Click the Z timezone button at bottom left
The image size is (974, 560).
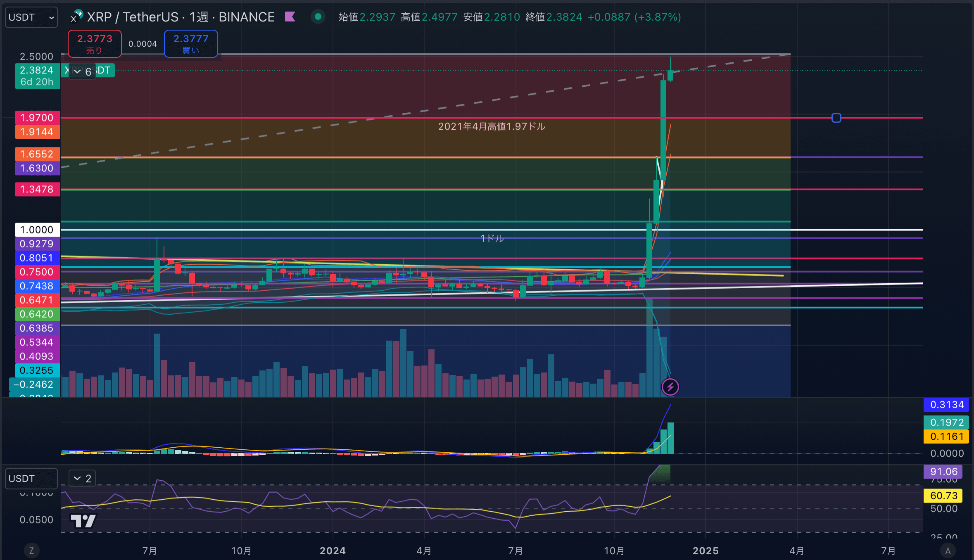tap(31, 550)
